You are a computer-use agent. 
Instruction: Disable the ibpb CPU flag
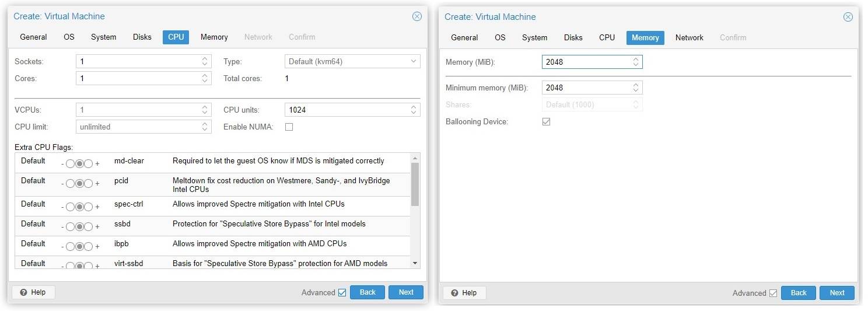(70, 247)
